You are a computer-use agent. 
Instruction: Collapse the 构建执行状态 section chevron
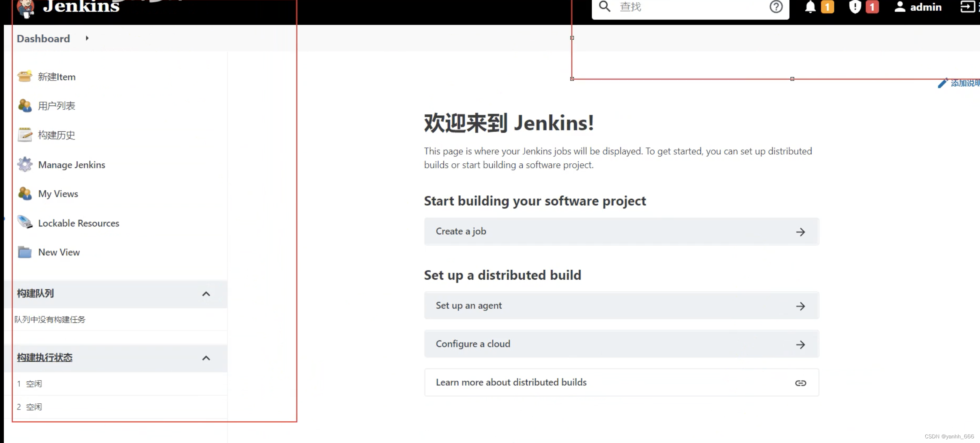coord(206,358)
